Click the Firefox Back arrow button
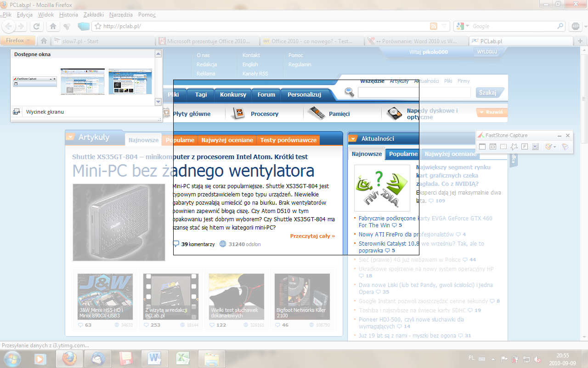588x368 pixels. pos(9,26)
